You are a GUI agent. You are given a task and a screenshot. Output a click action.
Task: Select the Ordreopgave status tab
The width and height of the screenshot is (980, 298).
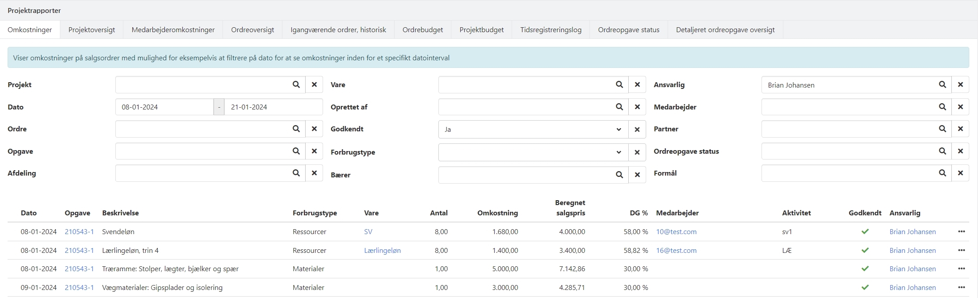point(629,30)
